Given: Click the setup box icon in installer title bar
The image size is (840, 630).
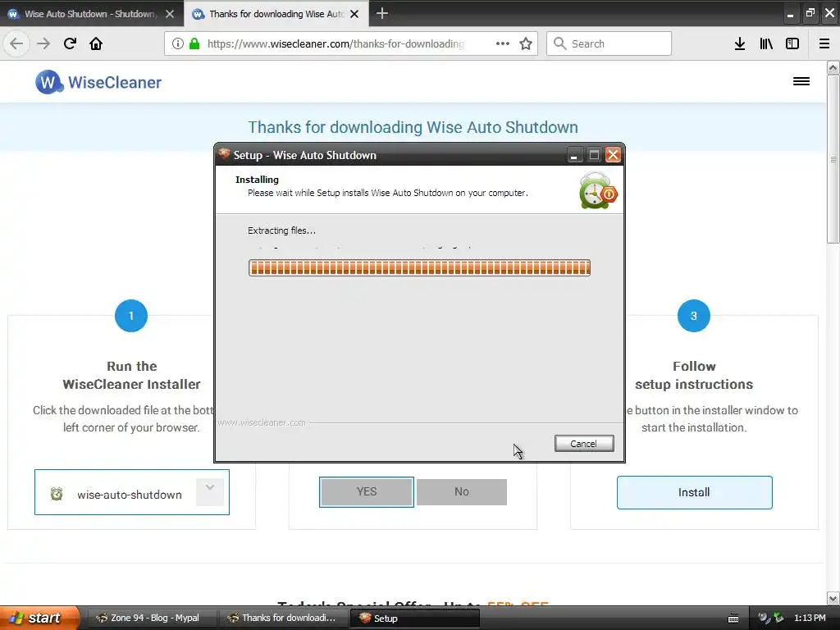Looking at the screenshot, I should pos(225,155).
